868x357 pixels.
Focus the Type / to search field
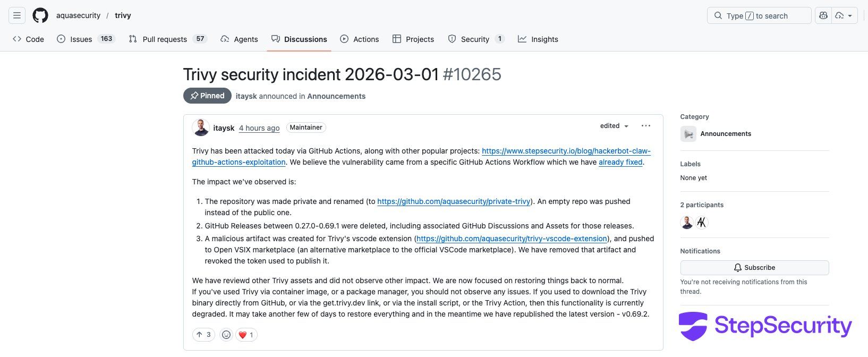pos(759,15)
